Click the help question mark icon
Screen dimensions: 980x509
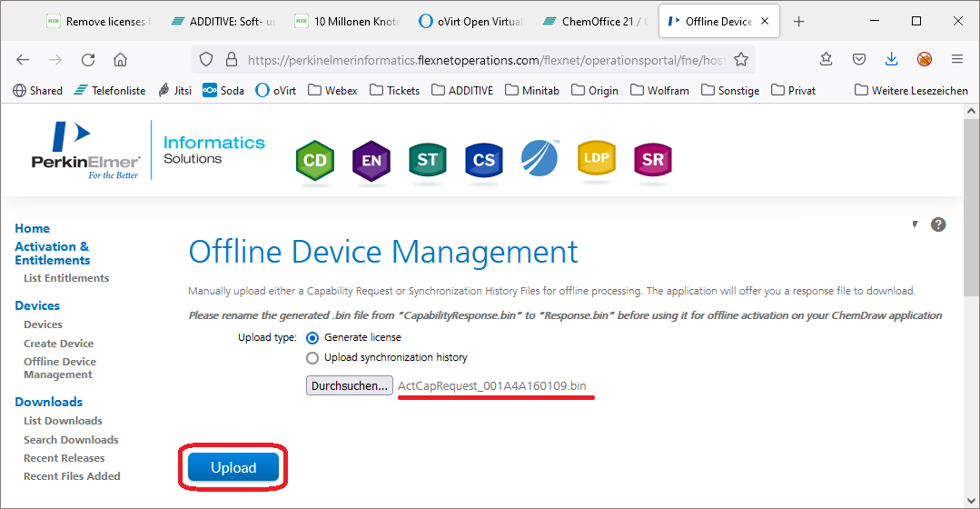tap(938, 225)
